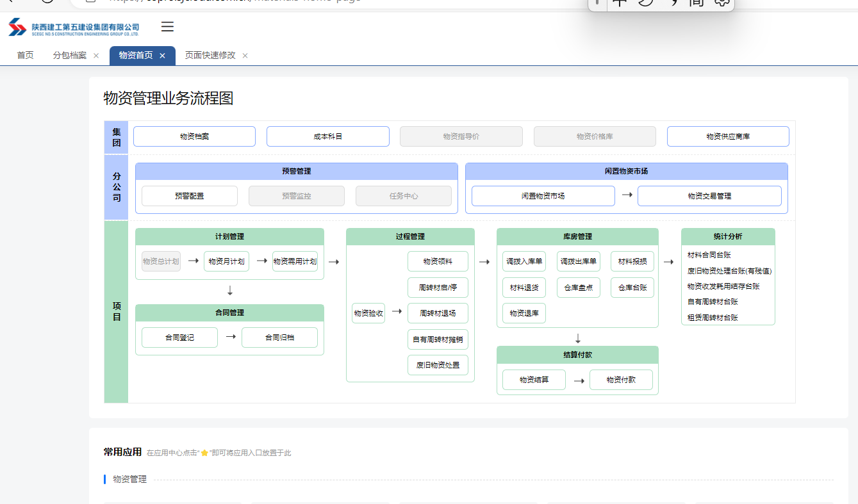Click the company logo in header
The width and height of the screenshot is (858, 504).
pos(74,28)
